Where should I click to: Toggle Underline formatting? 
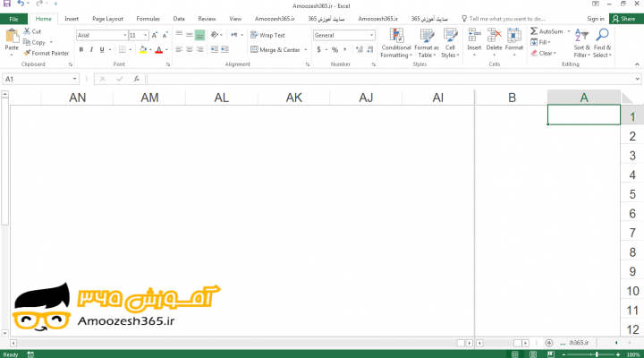point(102,50)
